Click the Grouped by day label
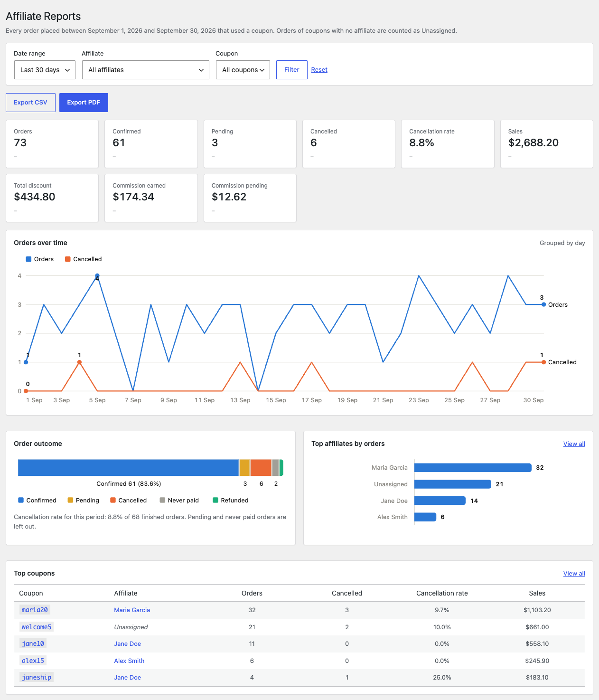599x700 pixels. (x=562, y=243)
